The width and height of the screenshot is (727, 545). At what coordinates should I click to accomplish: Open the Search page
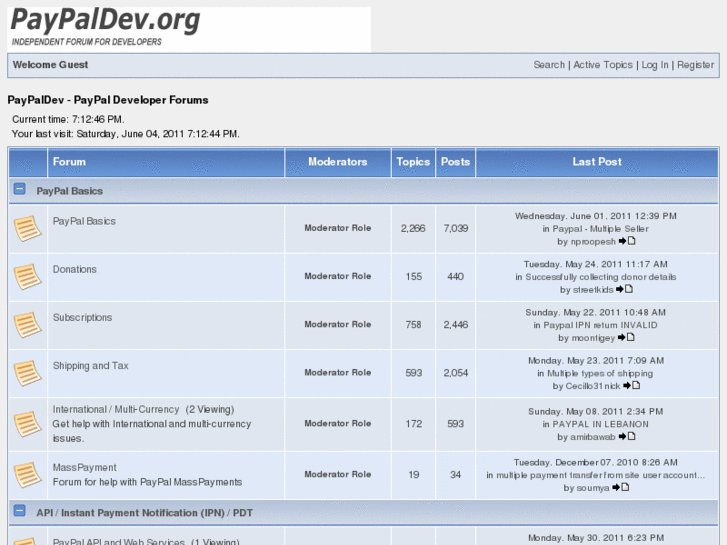549,65
